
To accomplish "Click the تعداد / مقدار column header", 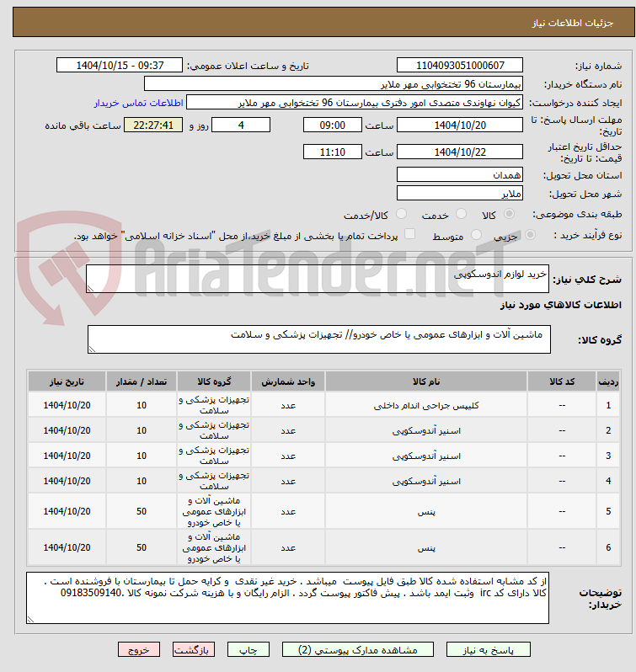I will click(142, 381).
